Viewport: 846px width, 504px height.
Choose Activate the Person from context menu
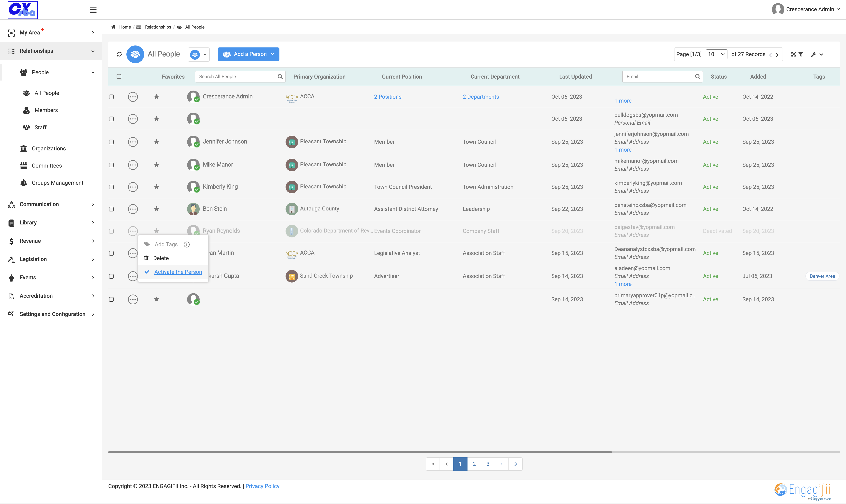point(178,272)
